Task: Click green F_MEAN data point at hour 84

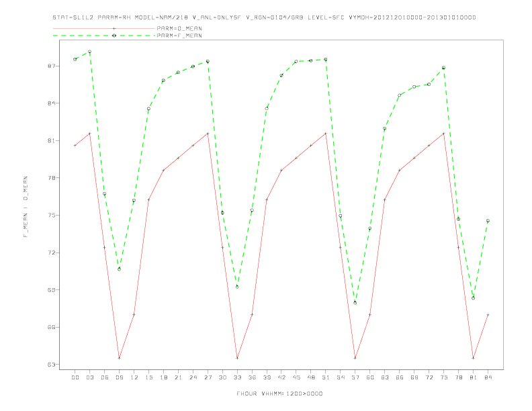Action: tap(488, 221)
